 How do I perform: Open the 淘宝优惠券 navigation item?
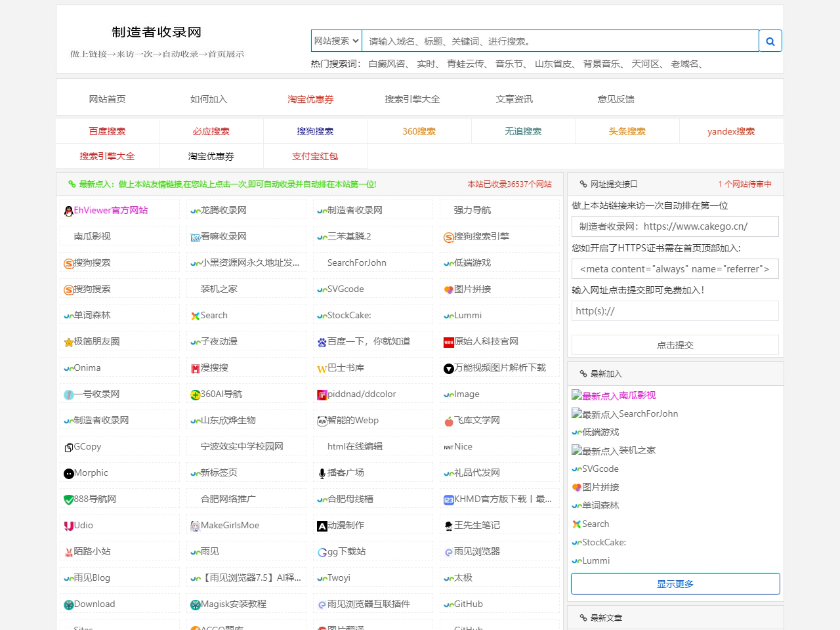point(310,99)
